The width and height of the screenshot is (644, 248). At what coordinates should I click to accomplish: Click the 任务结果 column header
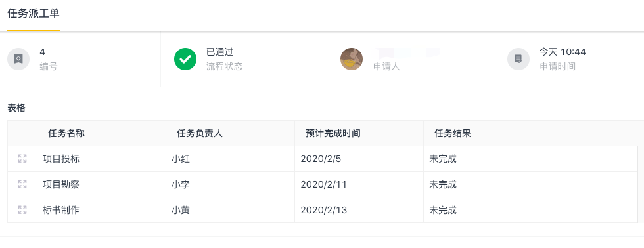(x=468, y=133)
